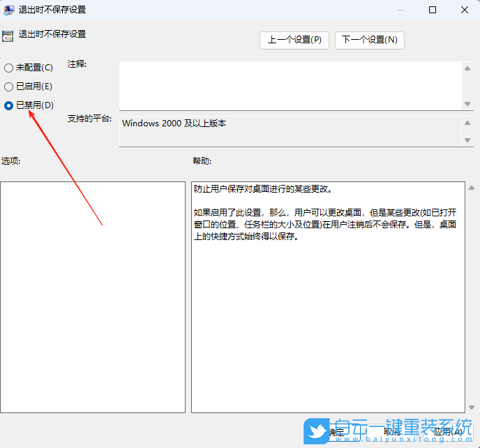Click comment box scroll up arrow
The image size is (480, 448).
point(467,68)
